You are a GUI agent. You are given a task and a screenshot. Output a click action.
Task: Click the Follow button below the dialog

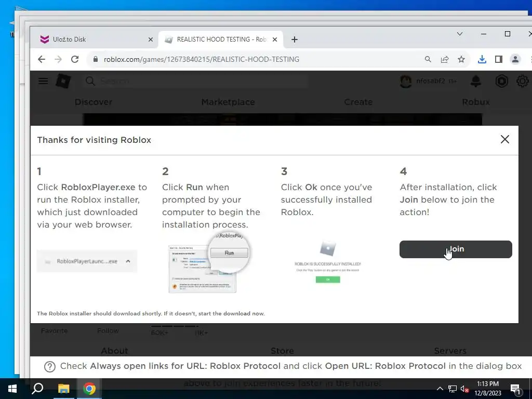point(108,331)
